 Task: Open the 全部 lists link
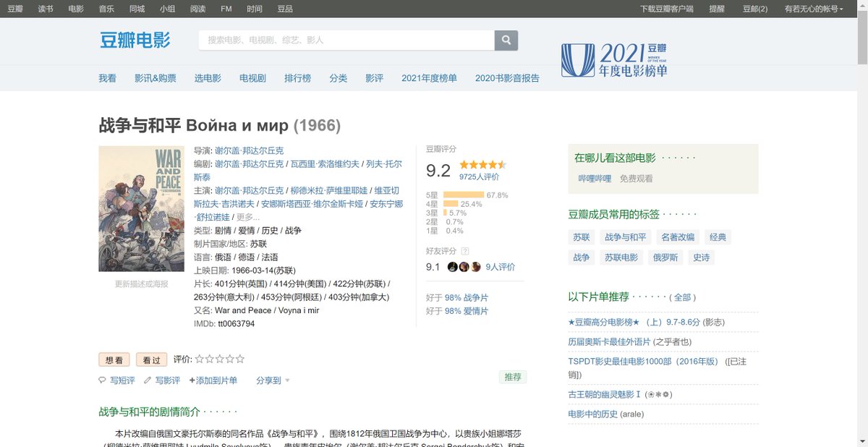tap(681, 297)
